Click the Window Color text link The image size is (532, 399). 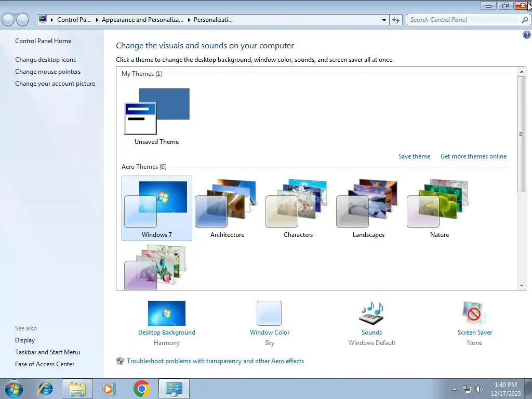[270, 332]
